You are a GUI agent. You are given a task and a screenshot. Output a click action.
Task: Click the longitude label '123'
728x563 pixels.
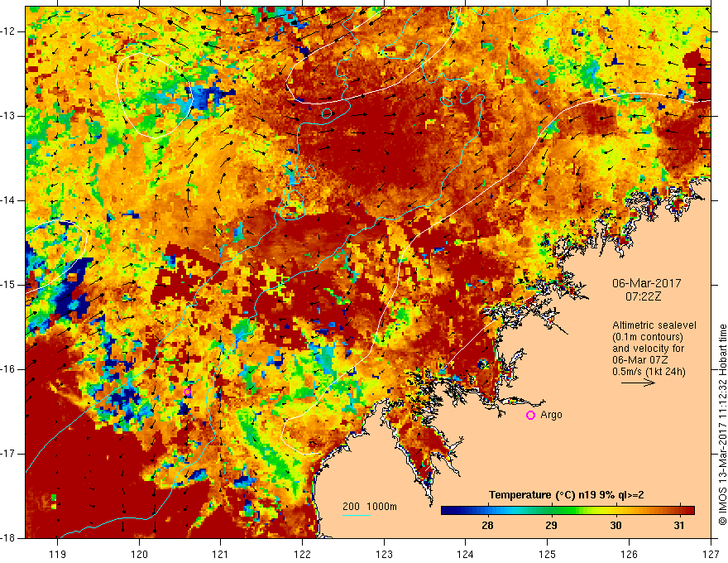pos(384,554)
